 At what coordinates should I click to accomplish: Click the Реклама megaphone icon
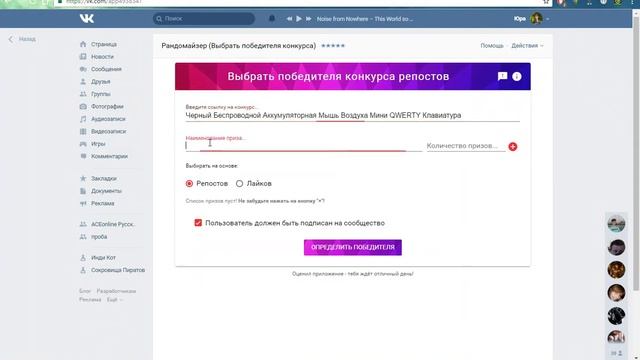83,203
